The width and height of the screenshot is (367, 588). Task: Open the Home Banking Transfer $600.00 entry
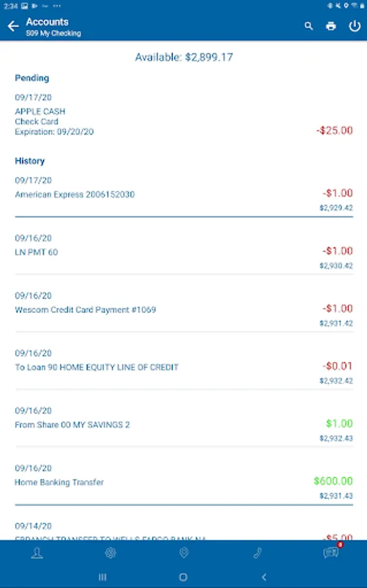[184, 483]
